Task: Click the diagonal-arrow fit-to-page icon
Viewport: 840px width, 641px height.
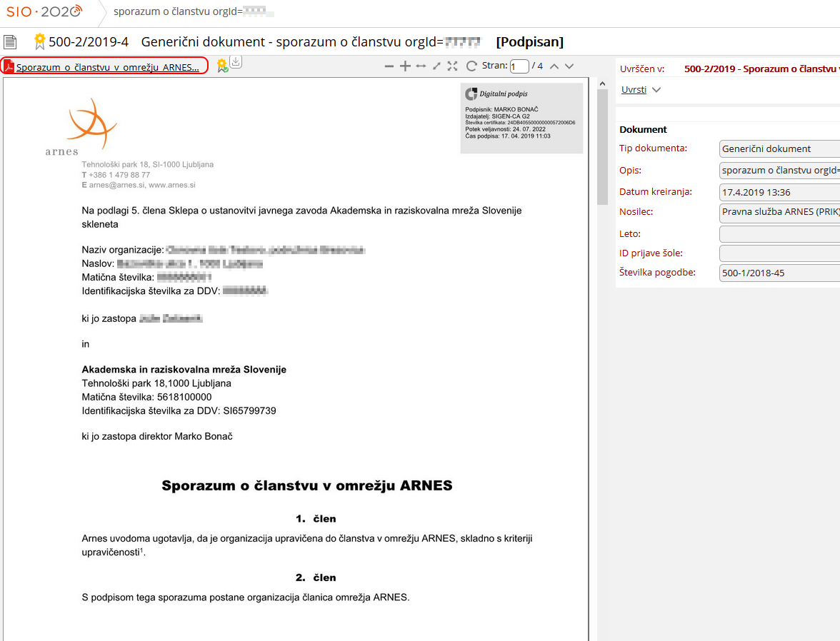Action: tap(437, 66)
